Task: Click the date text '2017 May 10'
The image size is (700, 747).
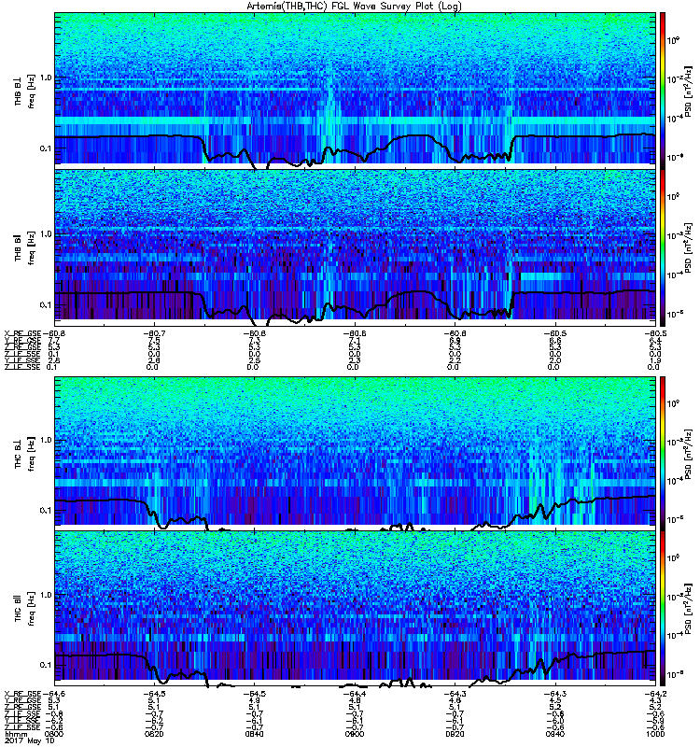Action: (30, 741)
